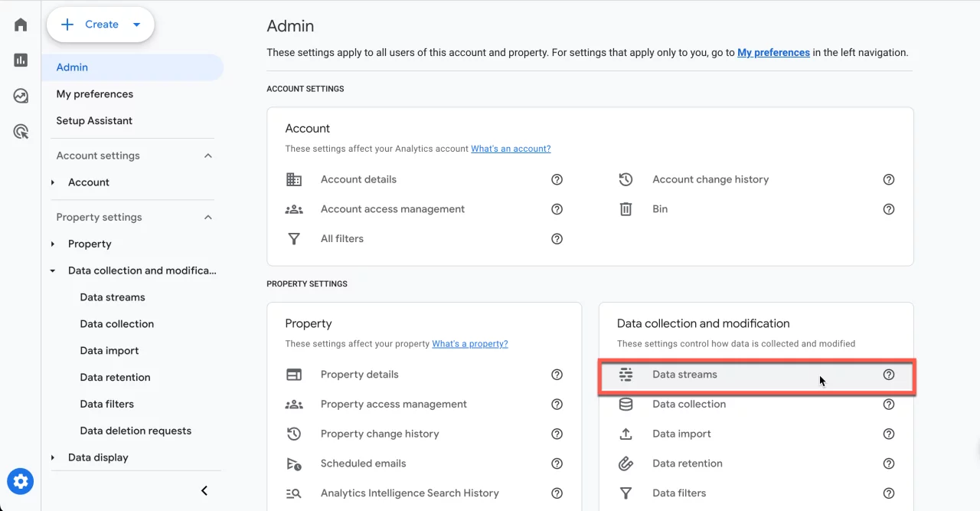Open the What's a property? link
The width and height of the screenshot is (980, 511).
click(470, 344)
